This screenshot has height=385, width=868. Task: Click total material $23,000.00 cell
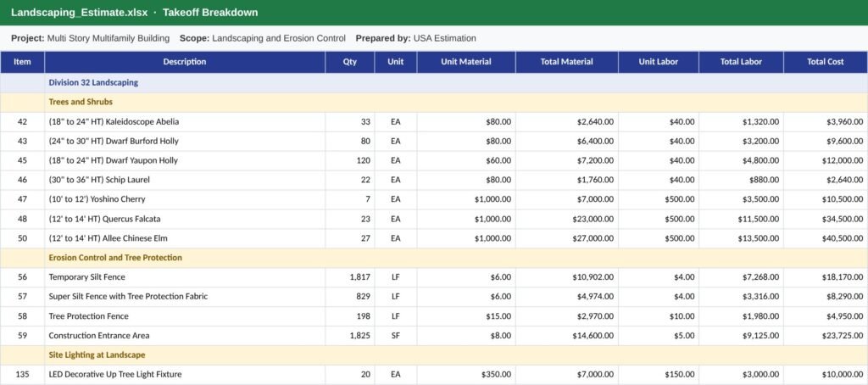tap(567, 219)
